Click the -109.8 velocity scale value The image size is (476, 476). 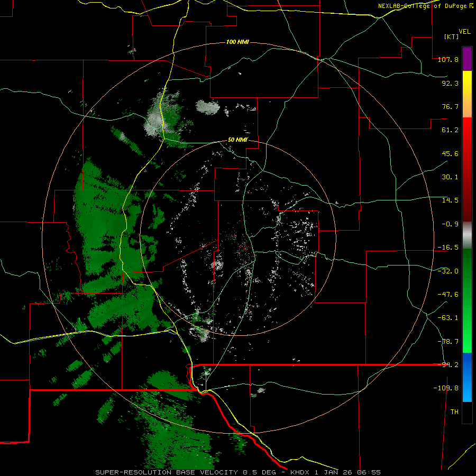click(446, 388)
